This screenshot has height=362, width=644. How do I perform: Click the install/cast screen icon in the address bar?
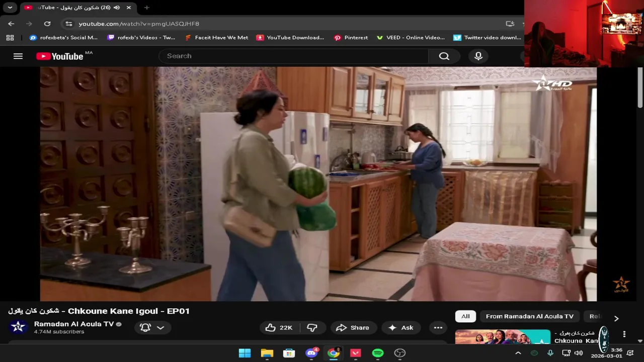(x=510, y=24)
